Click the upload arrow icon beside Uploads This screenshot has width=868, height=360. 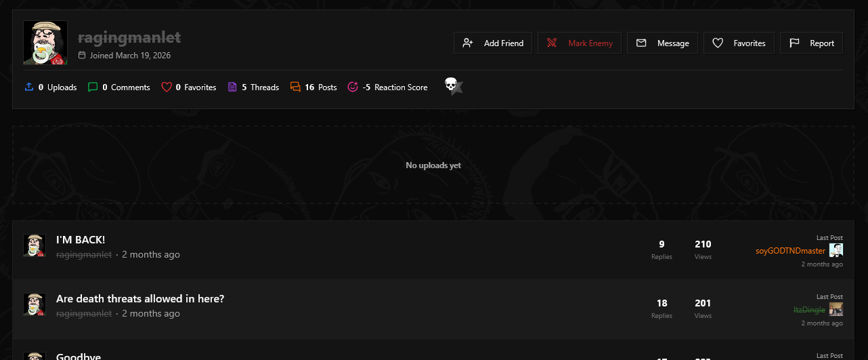[x=28, y=87]
